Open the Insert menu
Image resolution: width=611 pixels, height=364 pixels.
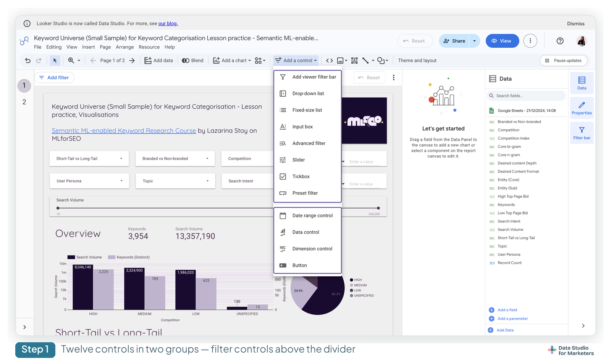click(x=89, y=47)
